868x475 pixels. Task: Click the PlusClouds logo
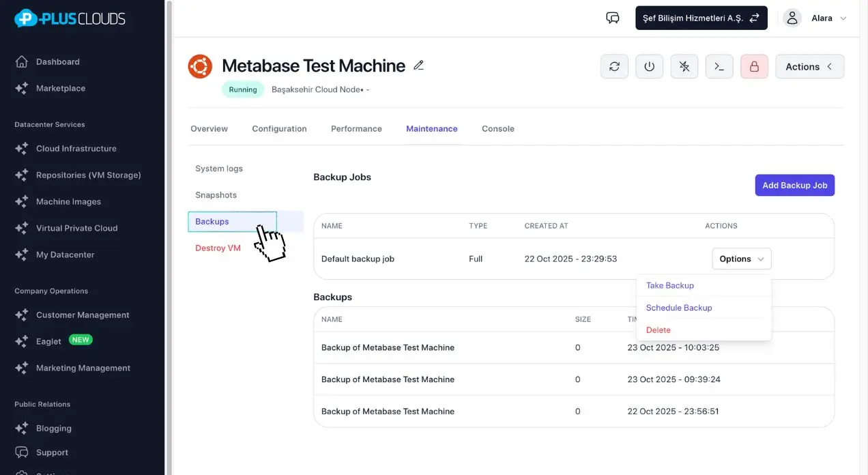click(68, 18)
